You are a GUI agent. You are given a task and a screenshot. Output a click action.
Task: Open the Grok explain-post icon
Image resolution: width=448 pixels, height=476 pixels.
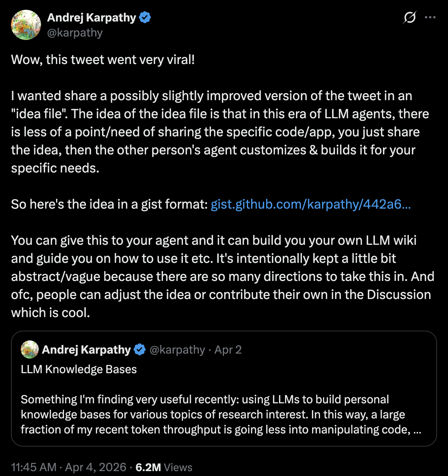click(x=409, y=17)
